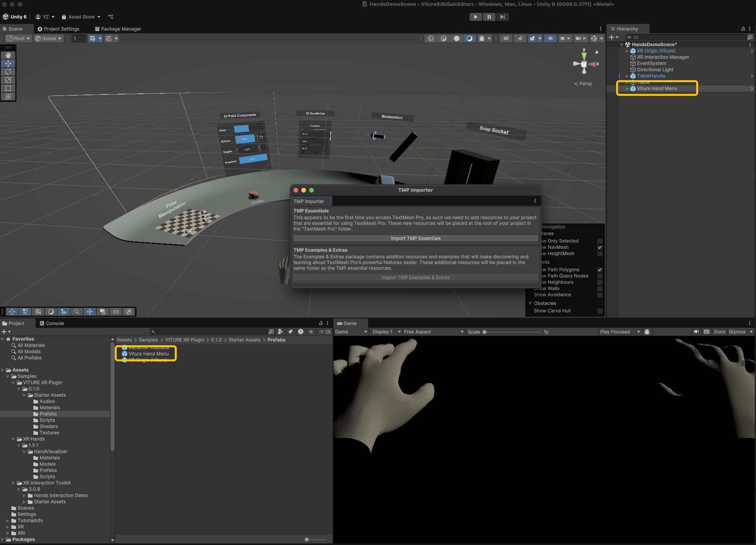Expand the TableHandle hierarchy item

click(x=627, y=76)
